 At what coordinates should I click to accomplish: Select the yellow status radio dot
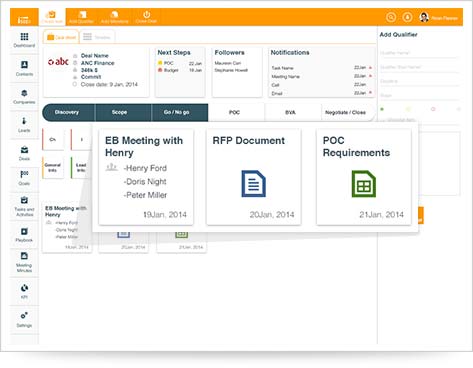tap(408, 109)
